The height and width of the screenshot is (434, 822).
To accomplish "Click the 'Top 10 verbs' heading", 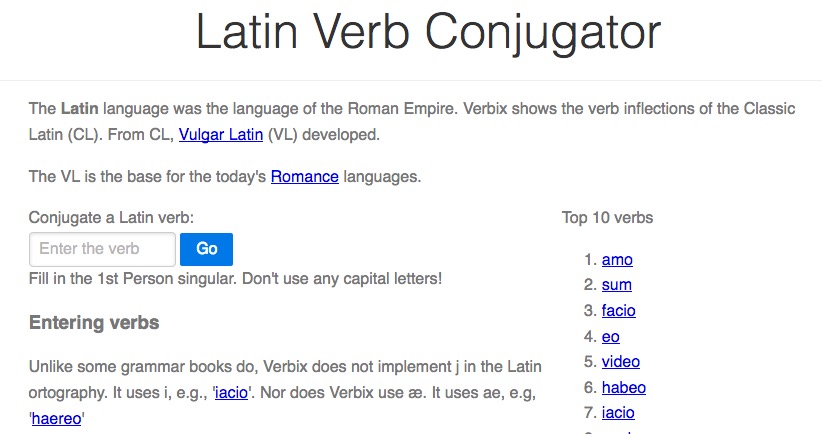I will pos(607,218).
